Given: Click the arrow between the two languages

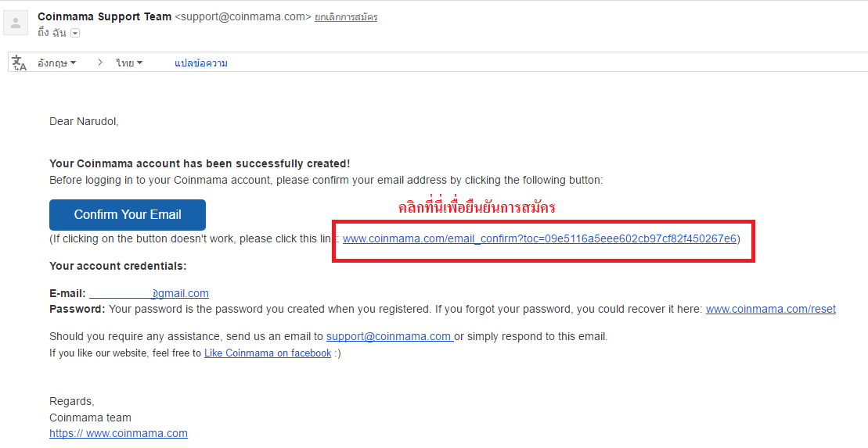Looking at the screenshot, I should pyautogui.click(x=100, y=63).
